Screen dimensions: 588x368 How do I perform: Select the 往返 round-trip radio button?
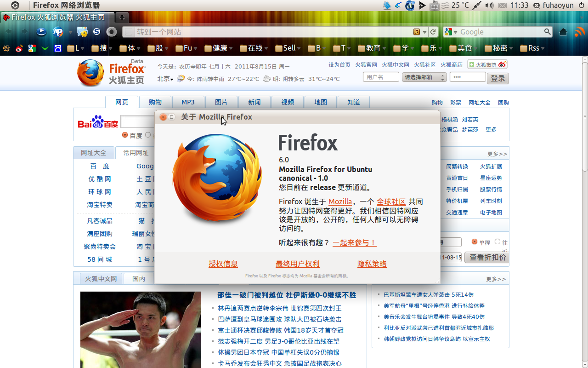[x=498, y=241]
